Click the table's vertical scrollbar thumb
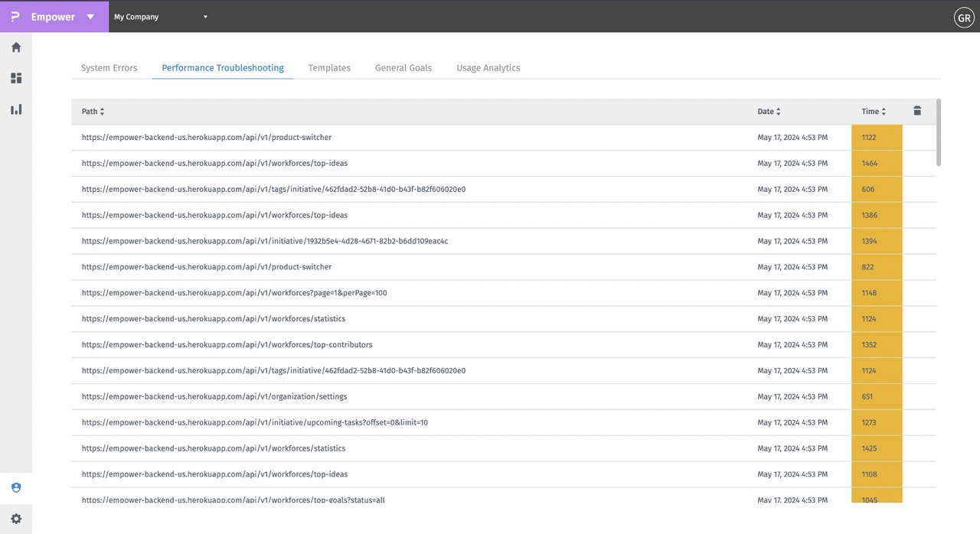980x534 pixels. pos(939,132)
